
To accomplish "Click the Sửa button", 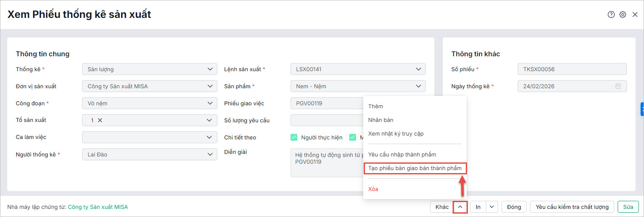I will click(x=628, y=207).
